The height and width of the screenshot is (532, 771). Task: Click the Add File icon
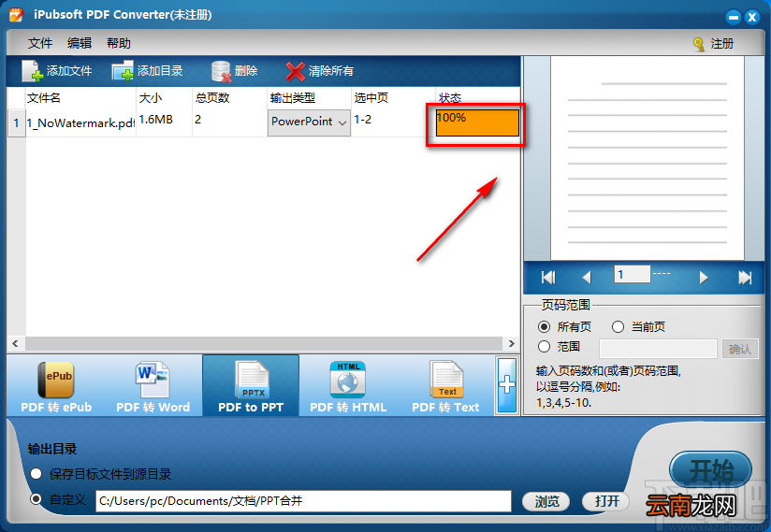coord(33,71)
